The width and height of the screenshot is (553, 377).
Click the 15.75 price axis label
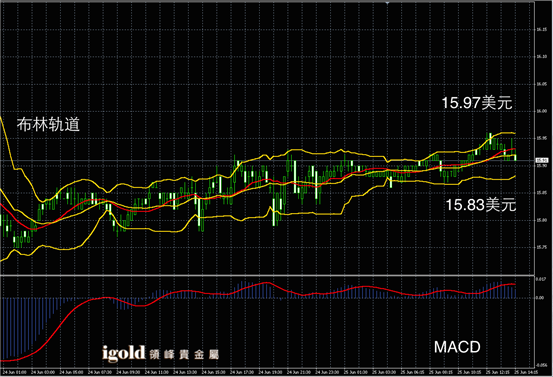coord(542,248)
